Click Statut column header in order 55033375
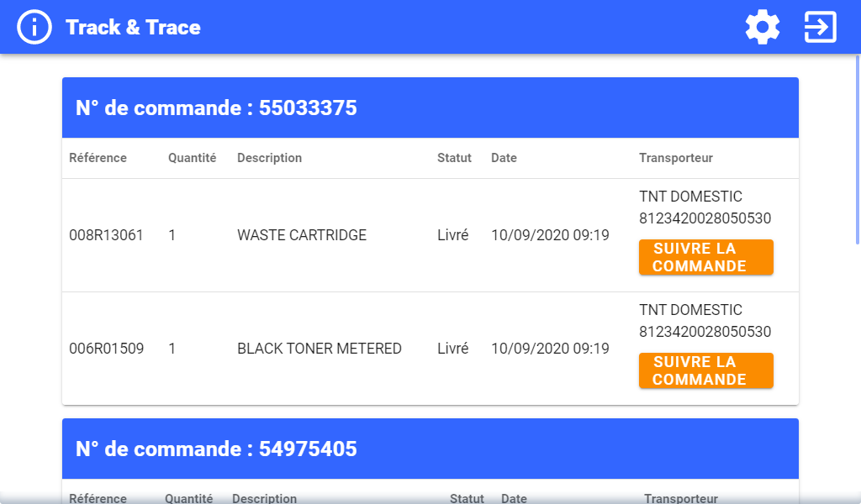The image size is (861, 504). [454, 158]
